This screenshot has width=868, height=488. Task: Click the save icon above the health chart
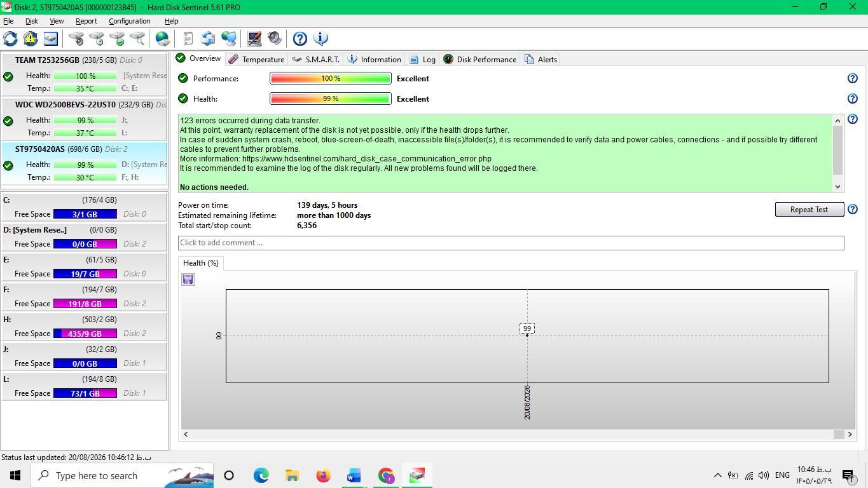click(x=188, y=279)
